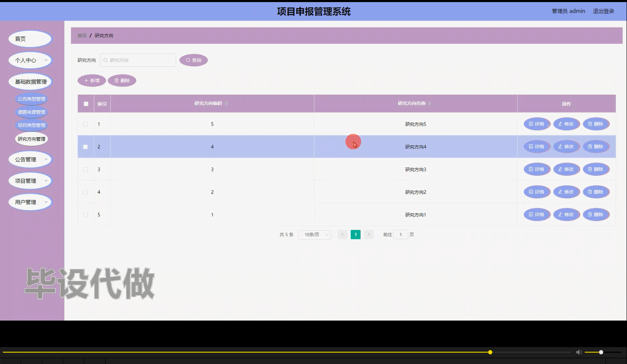
Task: Click the 研究方向 search input field
Action: click(138, 60)
